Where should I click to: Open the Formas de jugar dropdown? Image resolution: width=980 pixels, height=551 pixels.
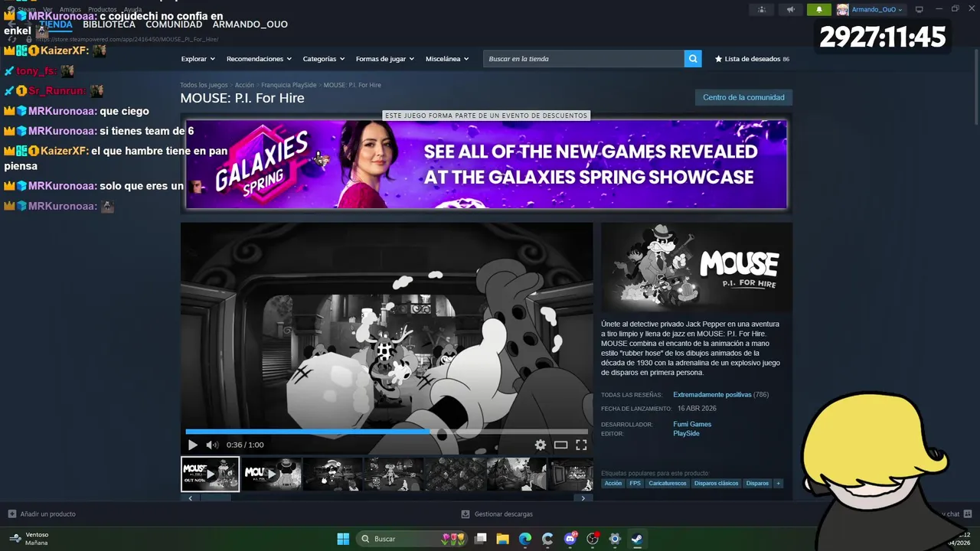point(385,59)
